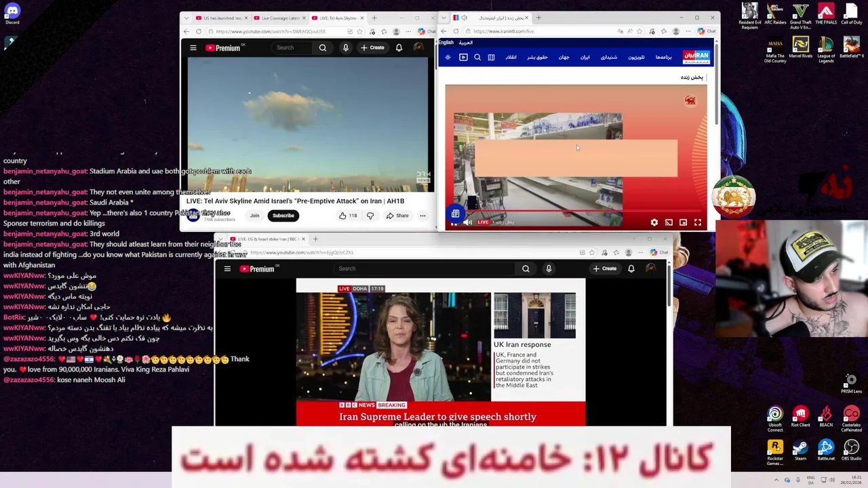Image resolution: width=868 pixels, height=488 pixels.
Task: Open the Discord desktop shortcut
Action: [12, 14]
